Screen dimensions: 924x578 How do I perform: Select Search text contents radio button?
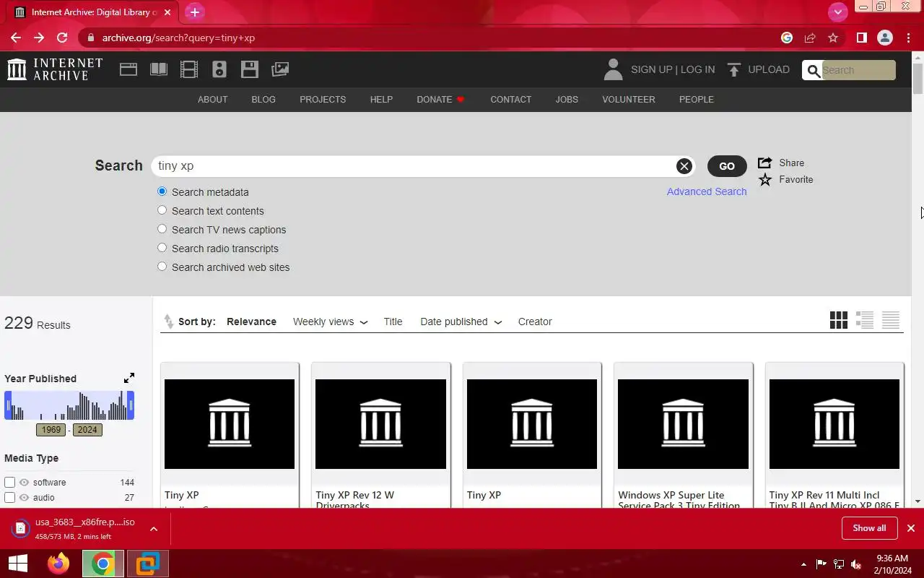click(x=162, y=210)
